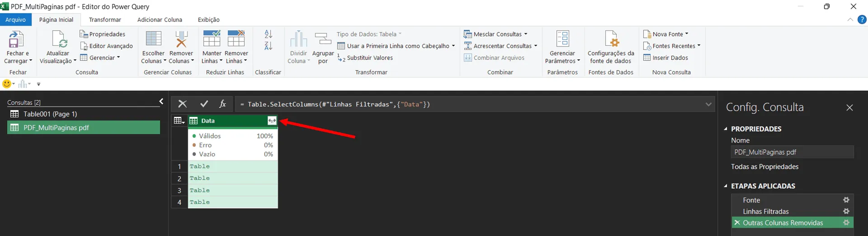Open the Editor Avançado
Image resolution: width=868 pixels, height=236 pixels.
pyautogui.click(x=106, y=46)
